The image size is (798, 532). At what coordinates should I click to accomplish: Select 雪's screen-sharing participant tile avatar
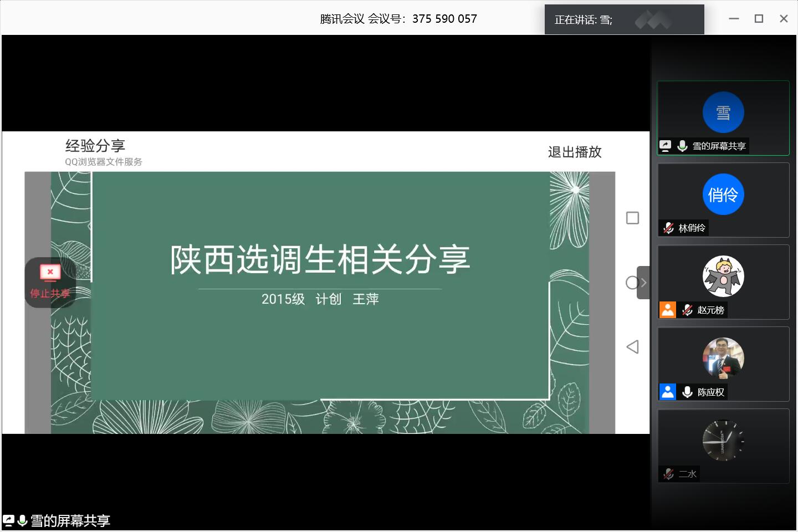(x=723, y=112)
